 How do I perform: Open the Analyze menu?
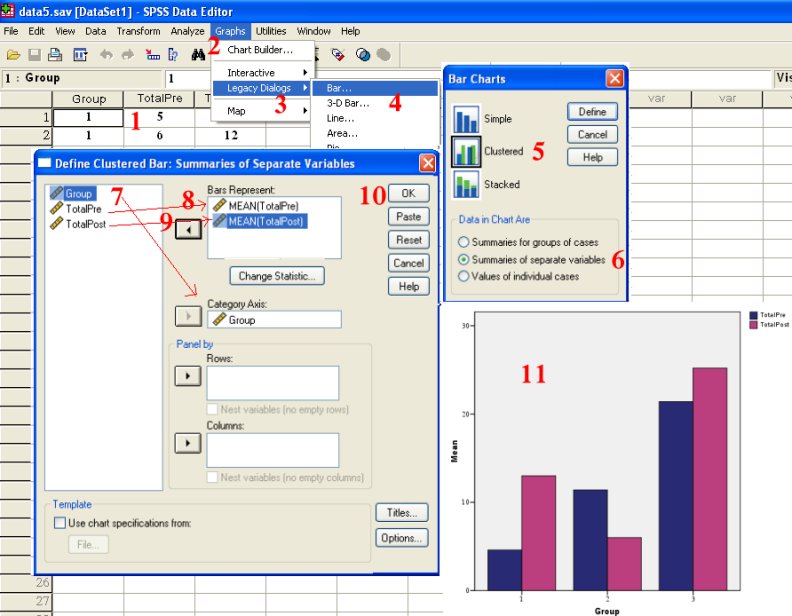[x=187, y=31]
